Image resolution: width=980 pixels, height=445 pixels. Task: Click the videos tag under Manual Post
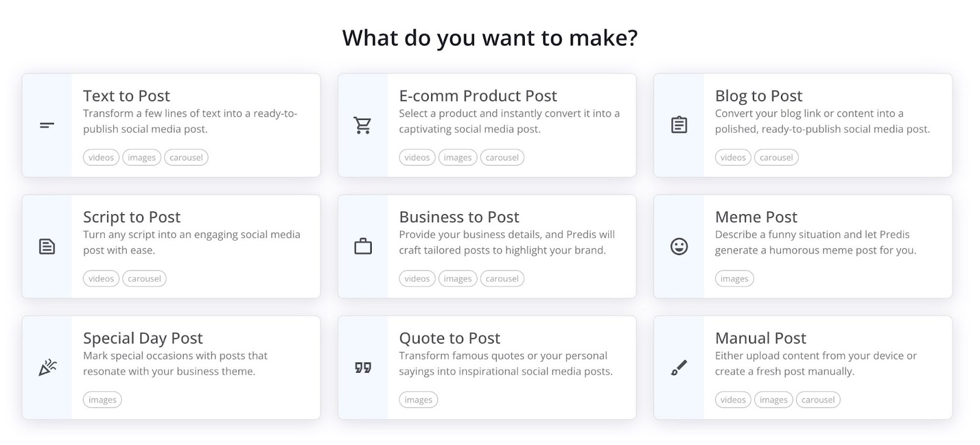pyautogui.click(x=733, y=399)
